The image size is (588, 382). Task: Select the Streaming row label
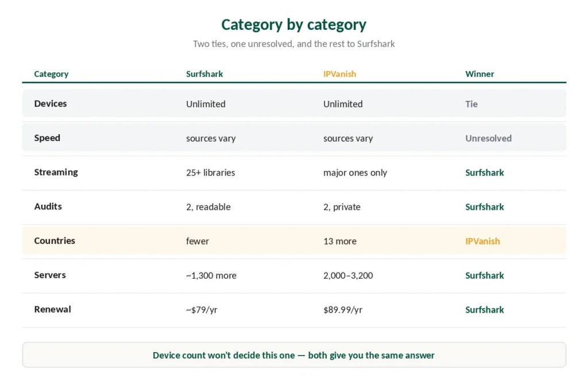click(x=56, y=172)
